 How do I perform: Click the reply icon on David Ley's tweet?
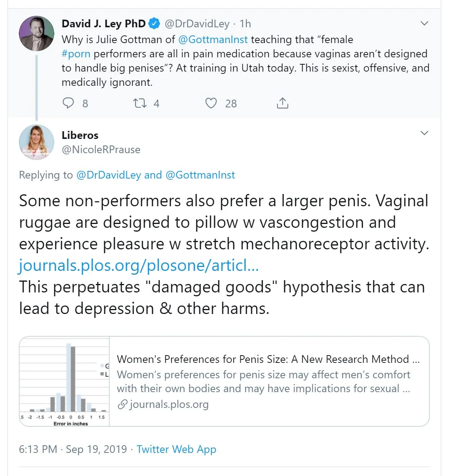point(68,103)
